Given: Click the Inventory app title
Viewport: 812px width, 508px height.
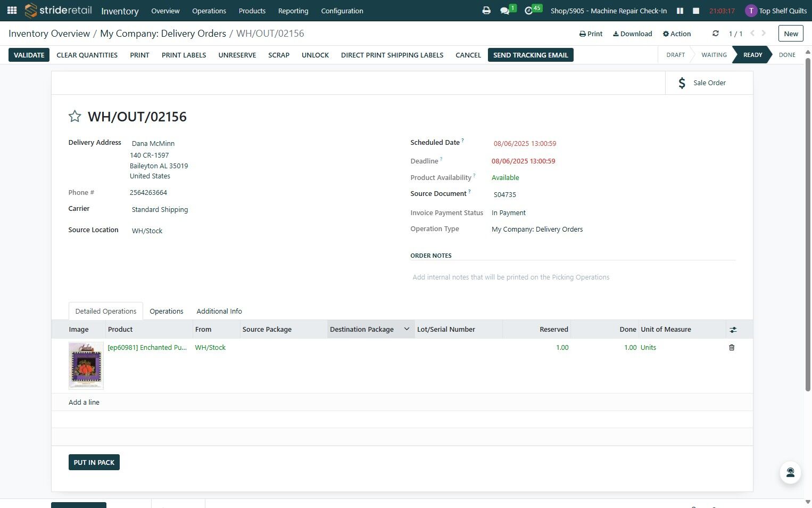Looking at the screenshot, I should pos(120,11).
